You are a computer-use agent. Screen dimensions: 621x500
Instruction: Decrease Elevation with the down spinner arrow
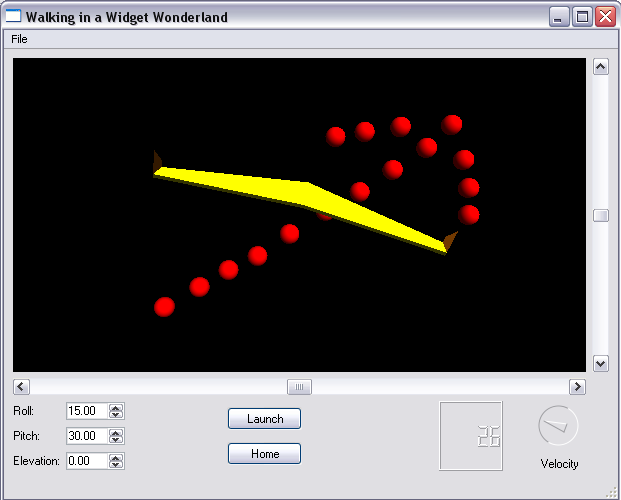(x=116, y=465)
